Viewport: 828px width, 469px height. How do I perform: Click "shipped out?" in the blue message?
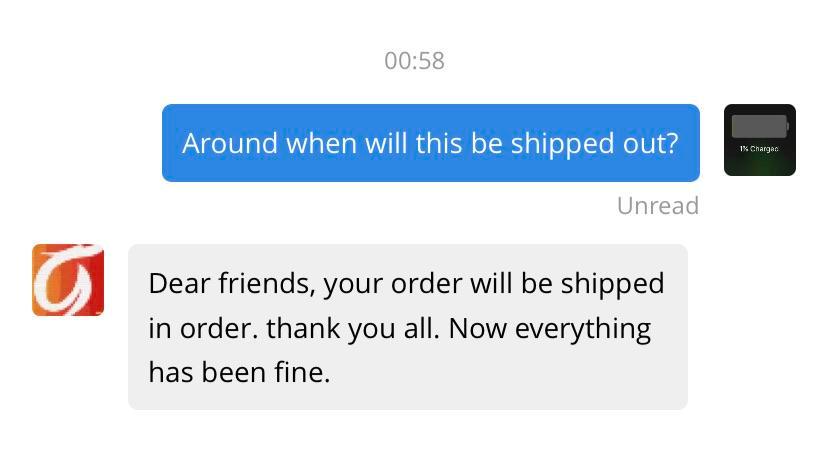[x=594, y=143]
